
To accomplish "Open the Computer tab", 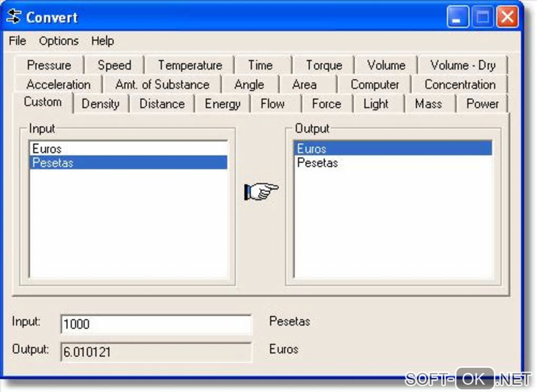I will [375, 84].
